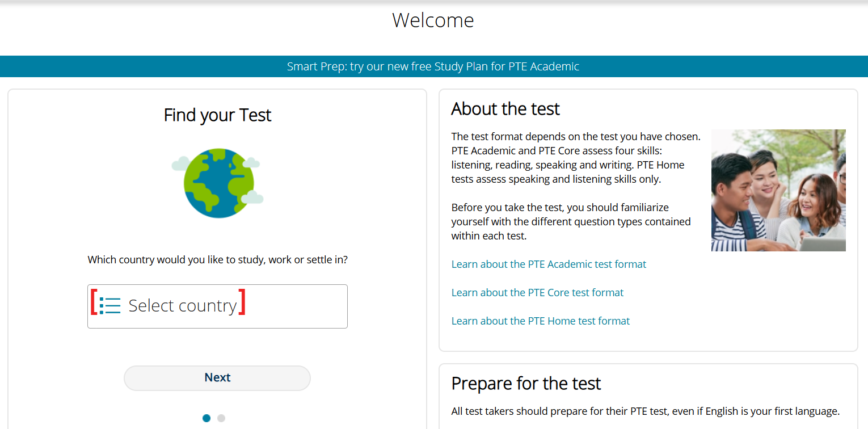Click the paragraph starting 'Before you take the test'
Screen dimensions: 868x429
[571, 222]
